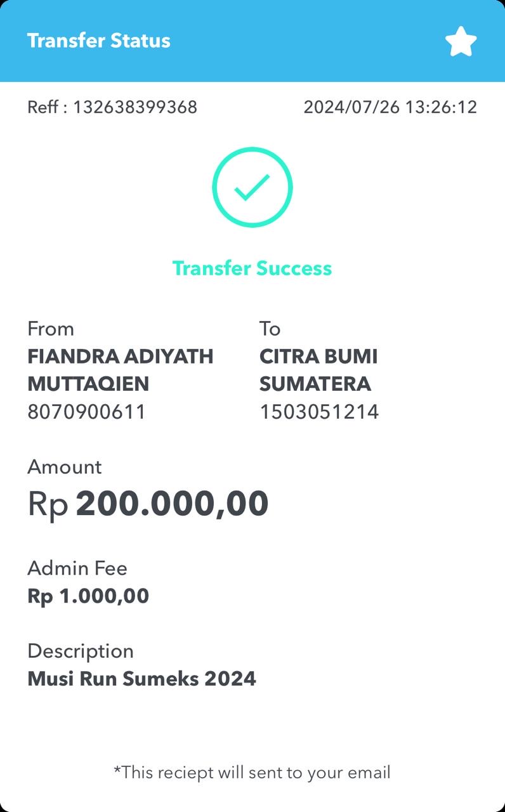This screenshot has height=812, width=505.
Task: Click the admin fee Rp 1.000,00
Action: pos(88,596)
